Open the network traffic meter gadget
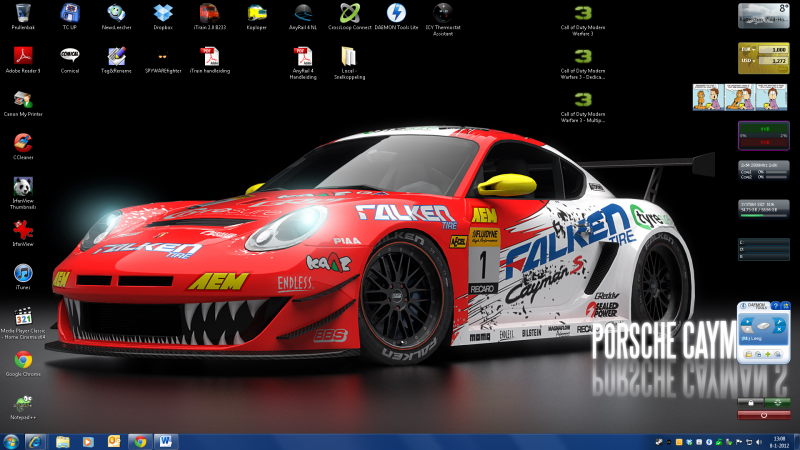This screenshot has width=800, height=450. coord(764,136)
